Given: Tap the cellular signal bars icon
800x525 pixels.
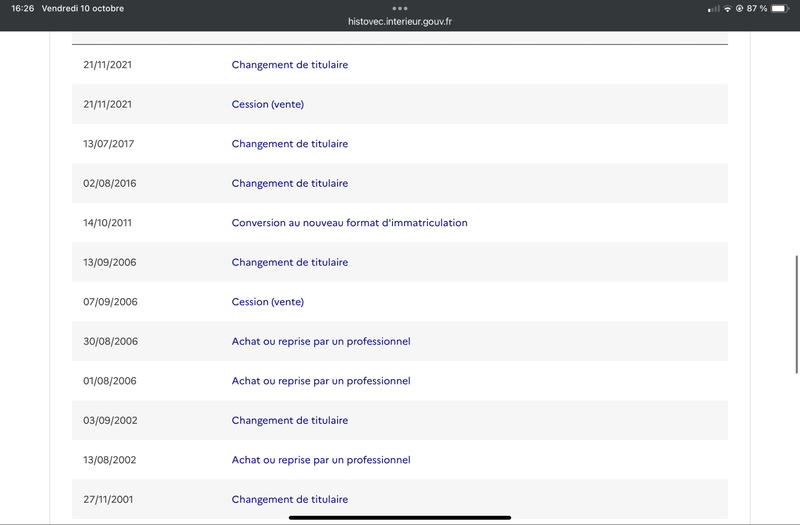Looking at the screenshot, I should tap(713, 9).
